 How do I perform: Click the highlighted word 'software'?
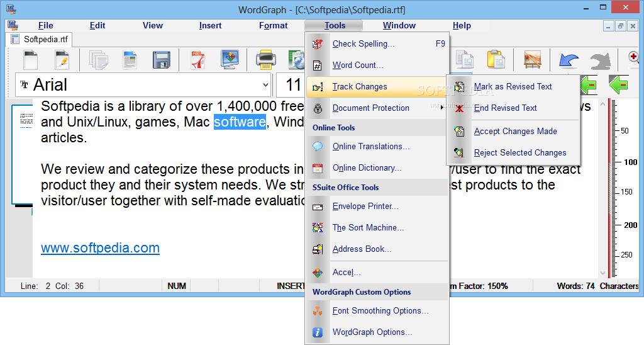[x=240, y=122]
